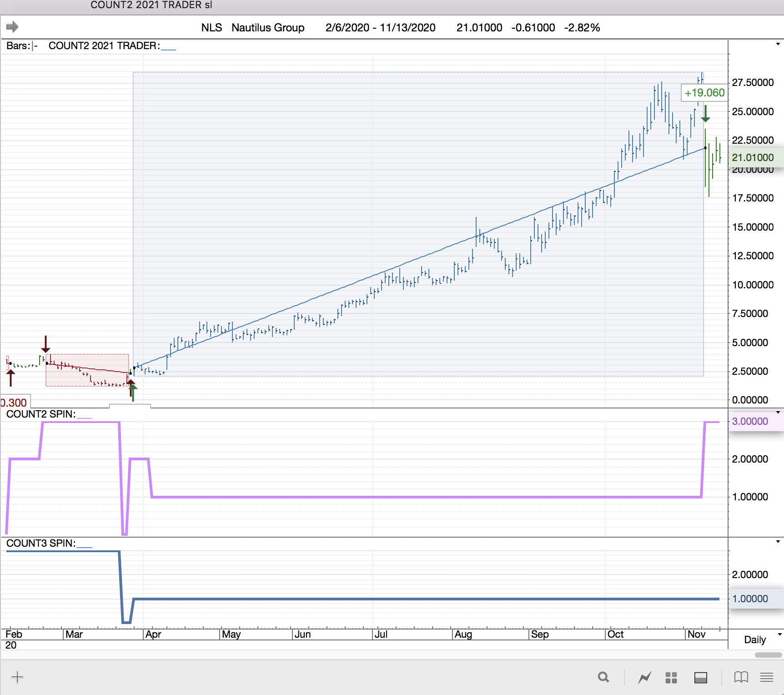Click the Bars style label
Screen dimensions: 784x695
[18, 46]
